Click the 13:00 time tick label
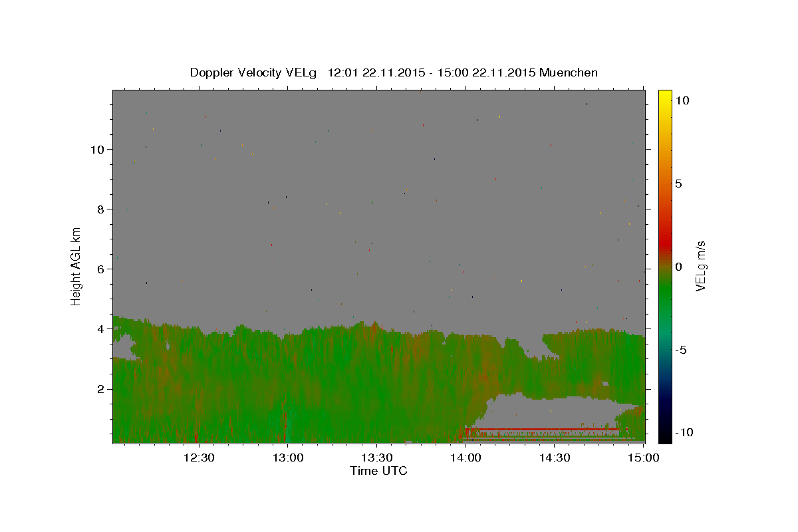798x532 pixels. coord(288,458)
